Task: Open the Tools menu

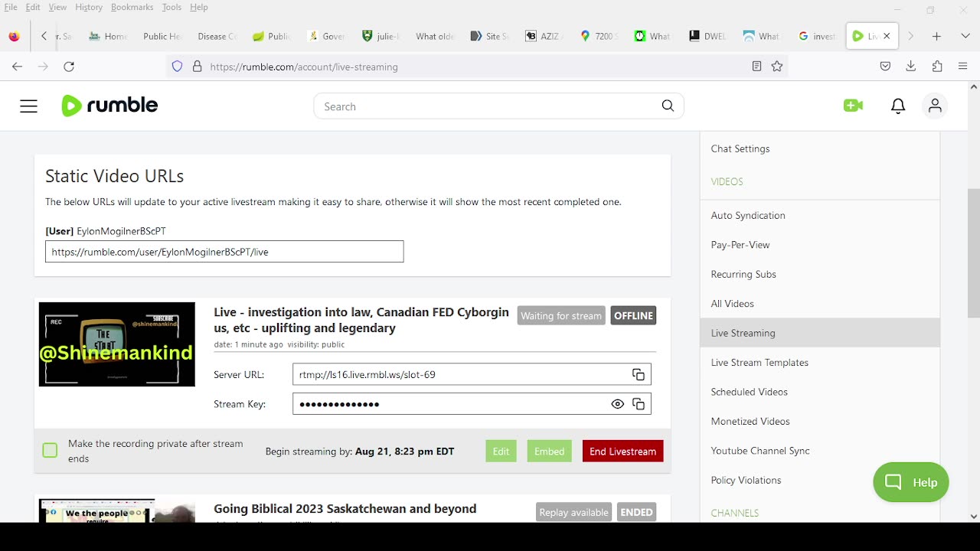Action: 171,7
